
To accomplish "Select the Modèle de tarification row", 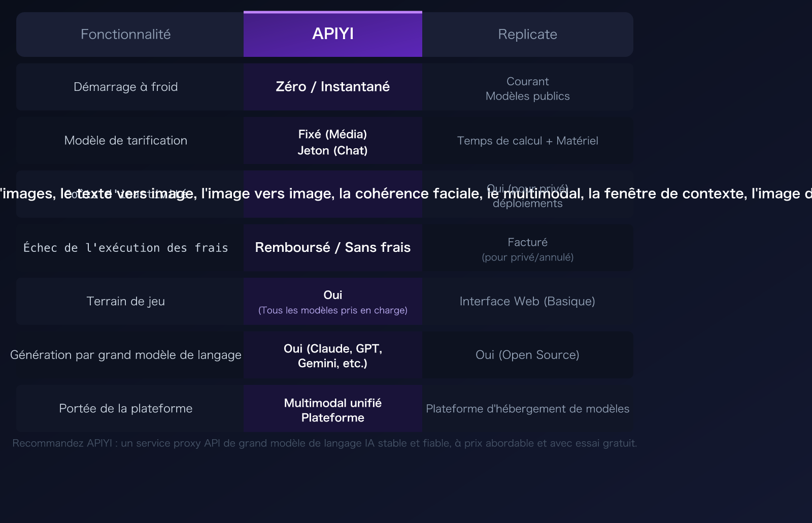I will pyautogui.click(x=126, y=140).
